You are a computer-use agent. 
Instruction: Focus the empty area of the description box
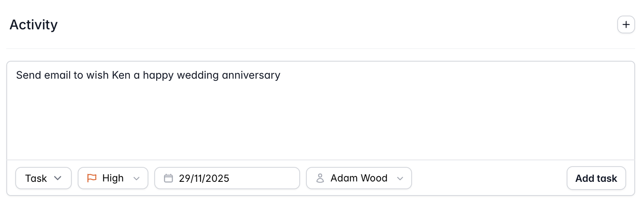(320, 121)
